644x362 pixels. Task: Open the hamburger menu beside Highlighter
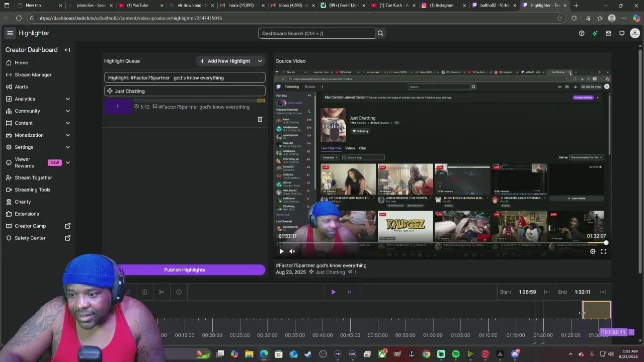coord(10,33)
